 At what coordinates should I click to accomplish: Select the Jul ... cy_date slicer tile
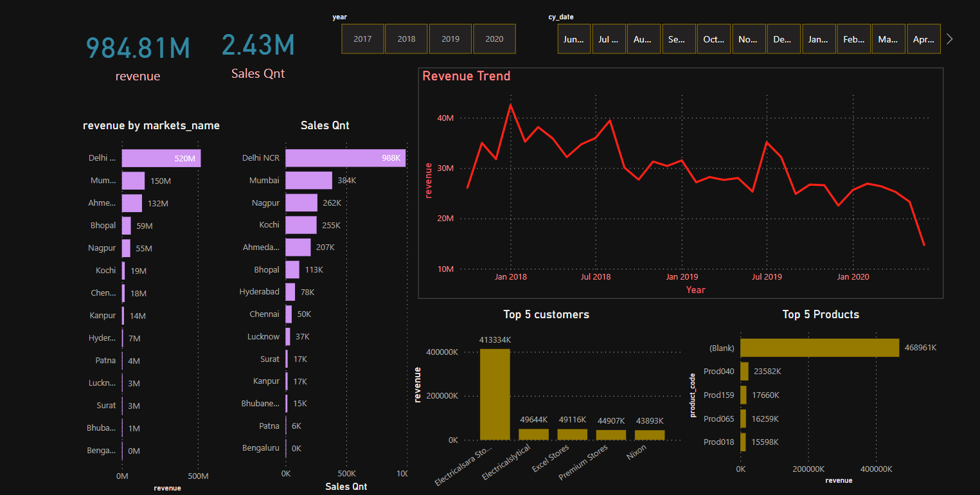[609, 39]
